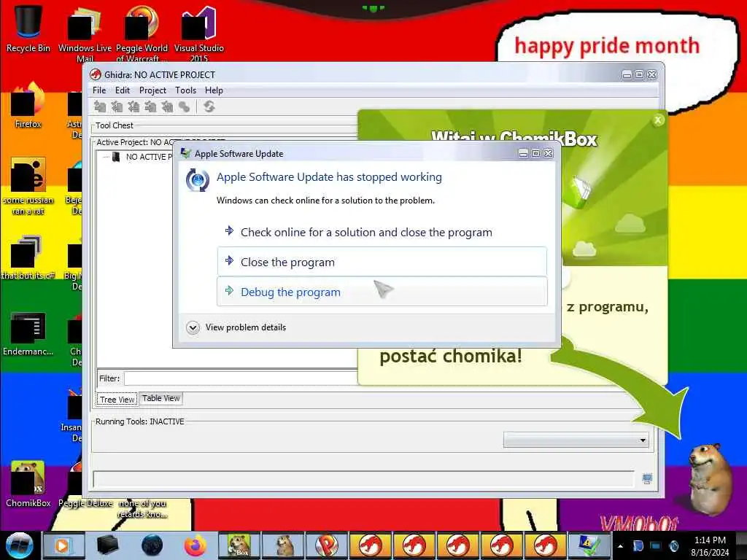
Task: Click the Apple Software Update dialog title icon
Action: [x=185, y=153]
